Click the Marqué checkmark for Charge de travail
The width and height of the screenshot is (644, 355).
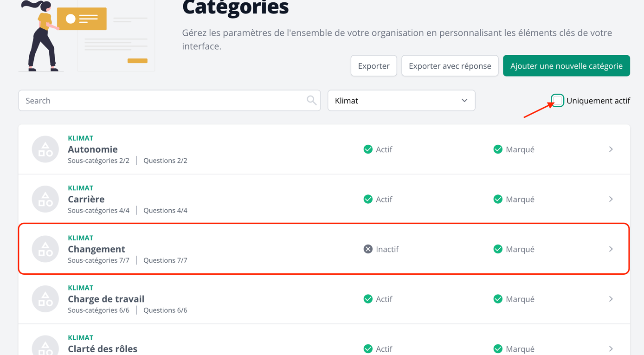(498, 299)
